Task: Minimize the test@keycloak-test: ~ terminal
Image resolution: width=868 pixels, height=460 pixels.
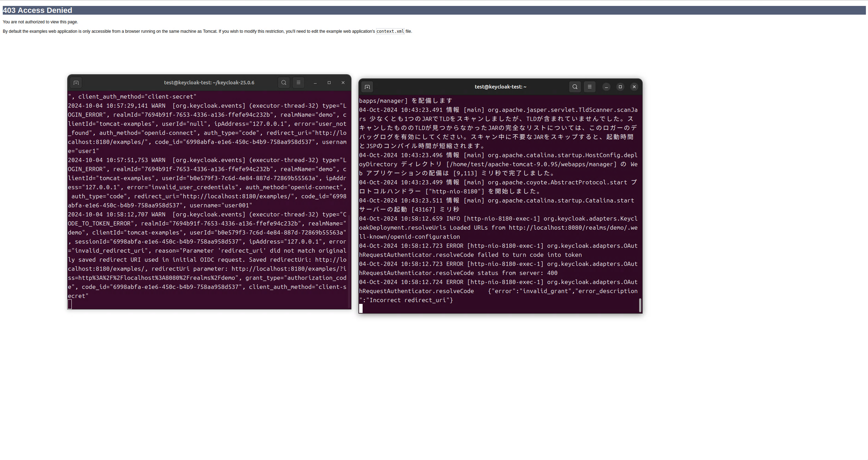Action: [606, 87]
